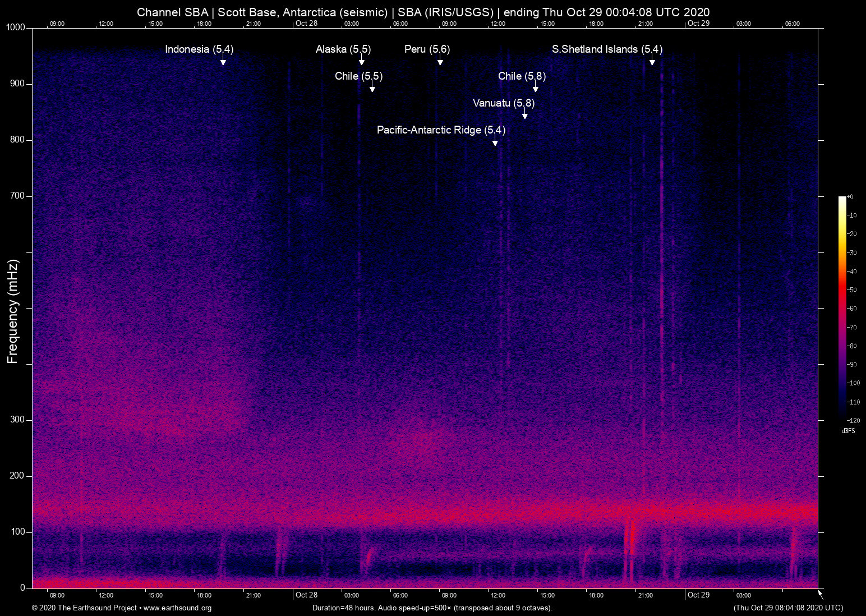The image size is (866, 616).
Task: Click the S.Shetland Islands (5.4) marker
Action: click(x=652, y=61)
